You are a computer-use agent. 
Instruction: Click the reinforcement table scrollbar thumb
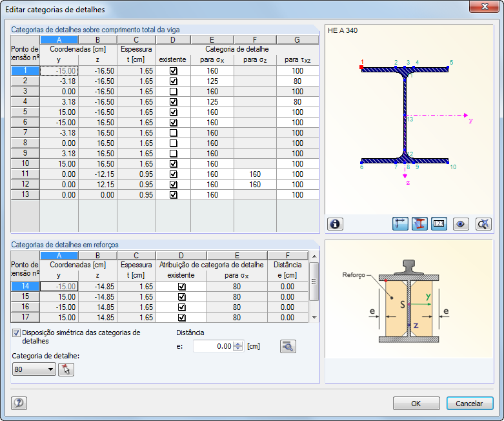click(314, 282)
